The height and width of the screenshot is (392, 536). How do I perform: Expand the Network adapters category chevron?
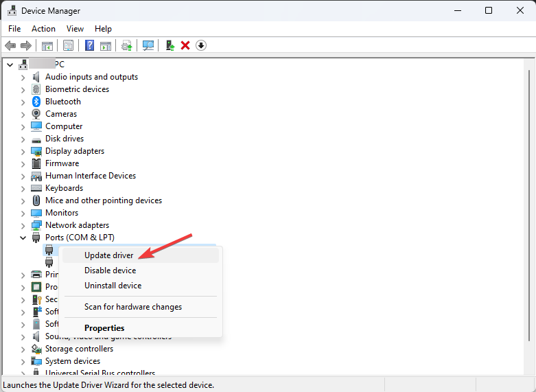[x=23, y=225]
